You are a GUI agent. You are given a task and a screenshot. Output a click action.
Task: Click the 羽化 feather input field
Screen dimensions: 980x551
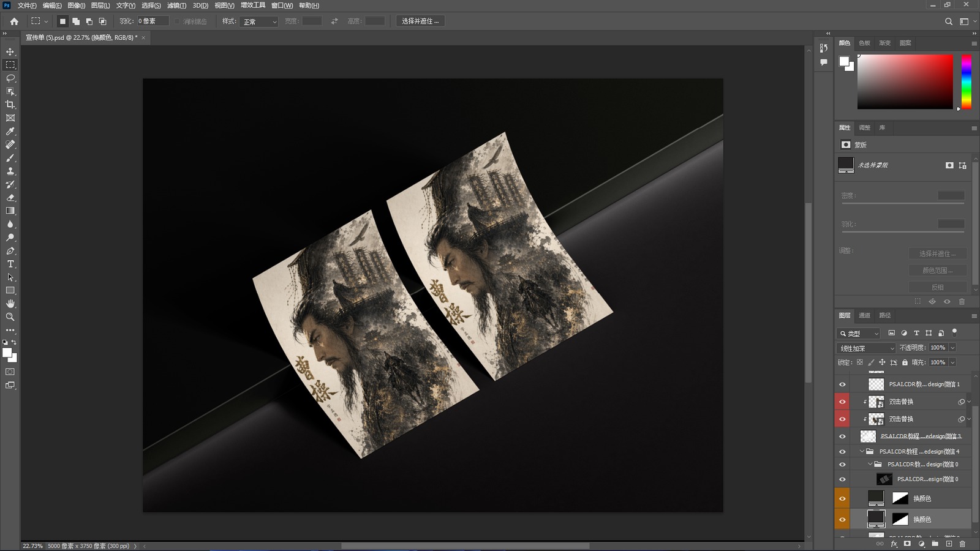click(x=153, y=21)
